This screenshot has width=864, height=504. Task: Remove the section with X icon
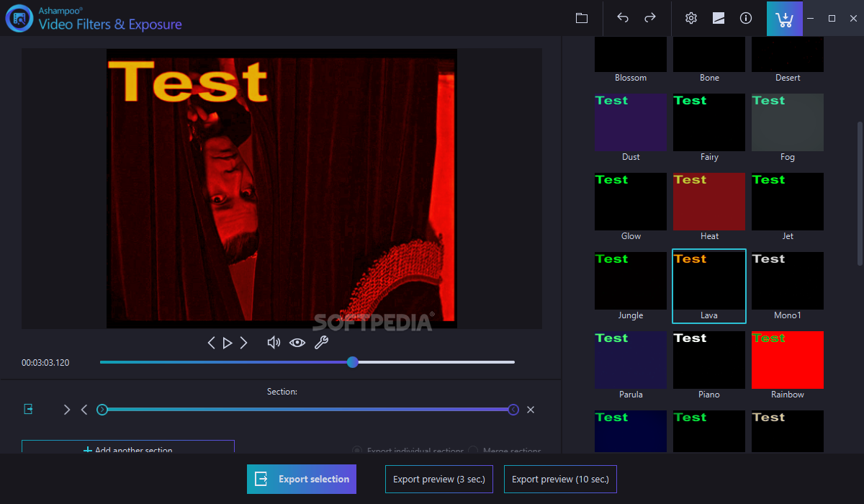[x=531, y=410]
